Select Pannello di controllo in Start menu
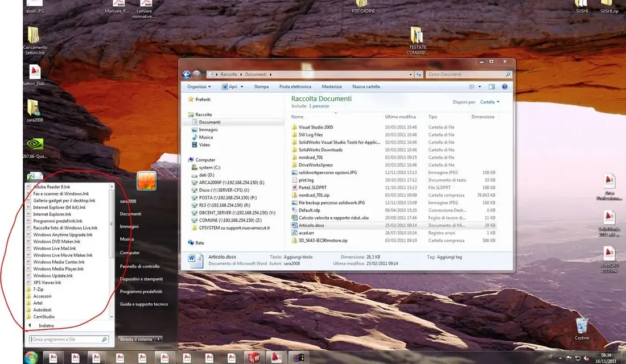The width and height of the screenshot is (626, 364). click(140, 266)
